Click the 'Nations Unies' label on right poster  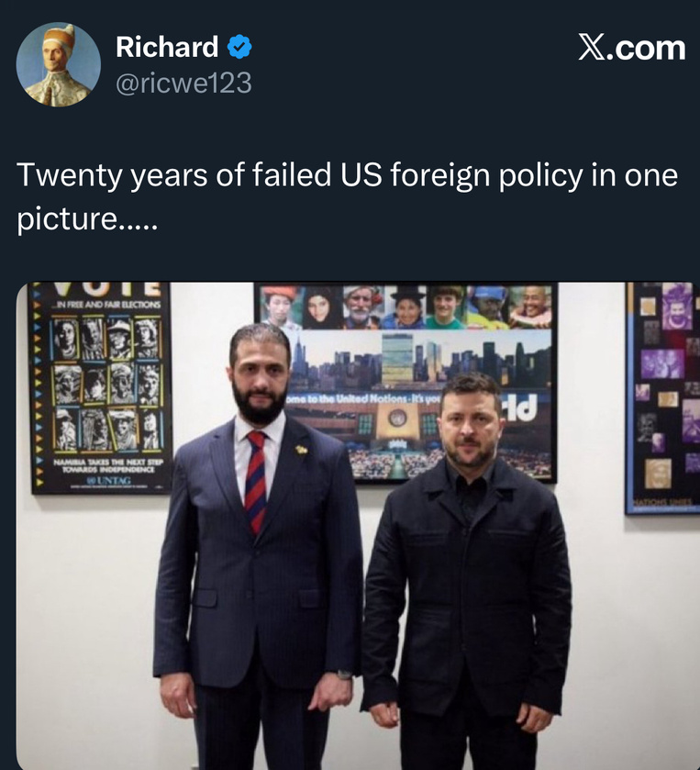662,502
